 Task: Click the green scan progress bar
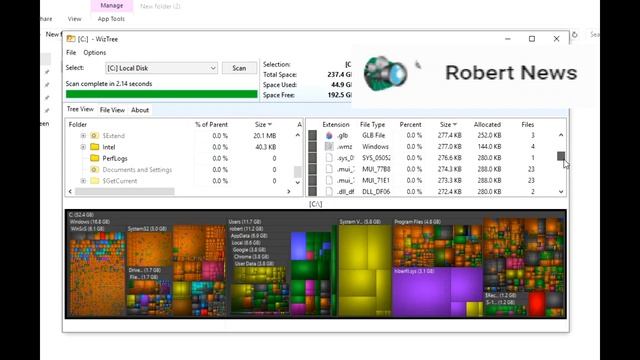pos(162,94)
